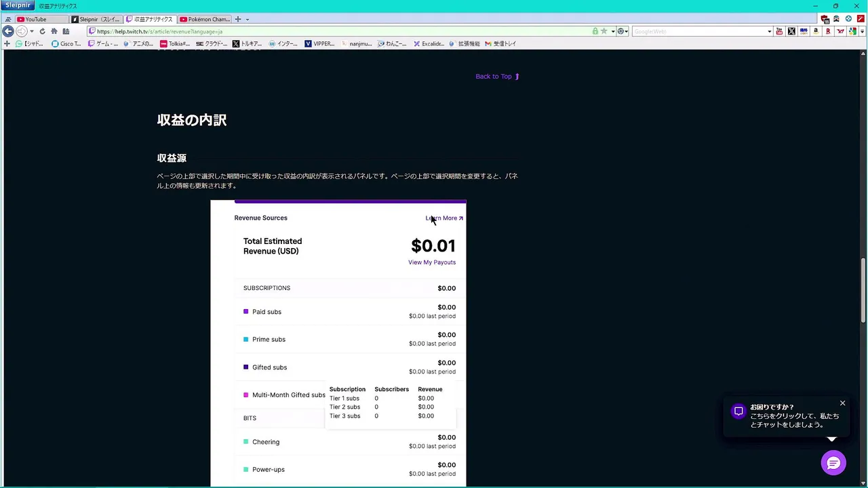
Task: Click the 収益の内訳 heading
Action: [192, 120]
